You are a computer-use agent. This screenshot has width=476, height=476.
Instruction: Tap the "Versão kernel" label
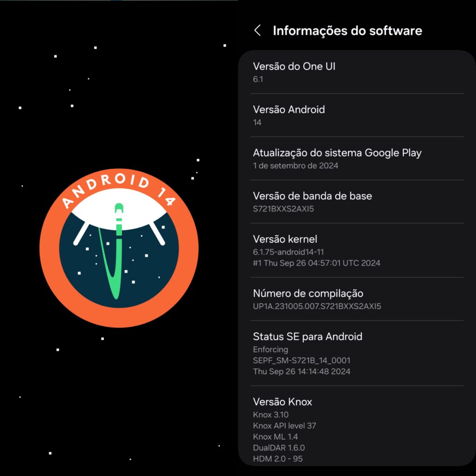285,239
